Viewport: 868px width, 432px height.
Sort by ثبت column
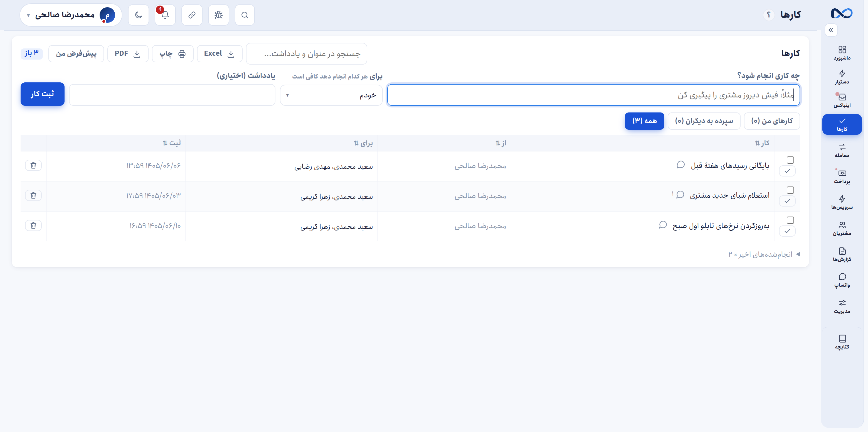pos(171,143)
